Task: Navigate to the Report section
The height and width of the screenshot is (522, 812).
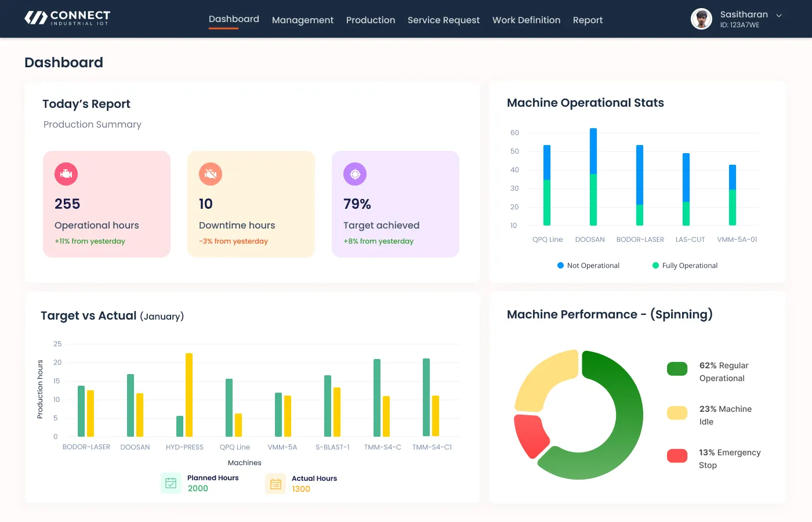Action: click(588, 20)
